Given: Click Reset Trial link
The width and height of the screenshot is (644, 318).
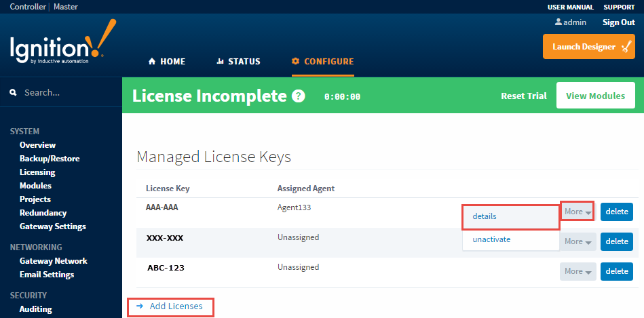Looking at the screenshot, I should [x=523, y=96].
